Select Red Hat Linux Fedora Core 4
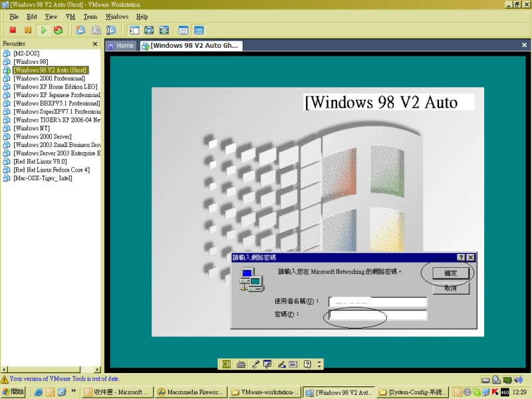The image size is (532, 399). tap(51, 170)
